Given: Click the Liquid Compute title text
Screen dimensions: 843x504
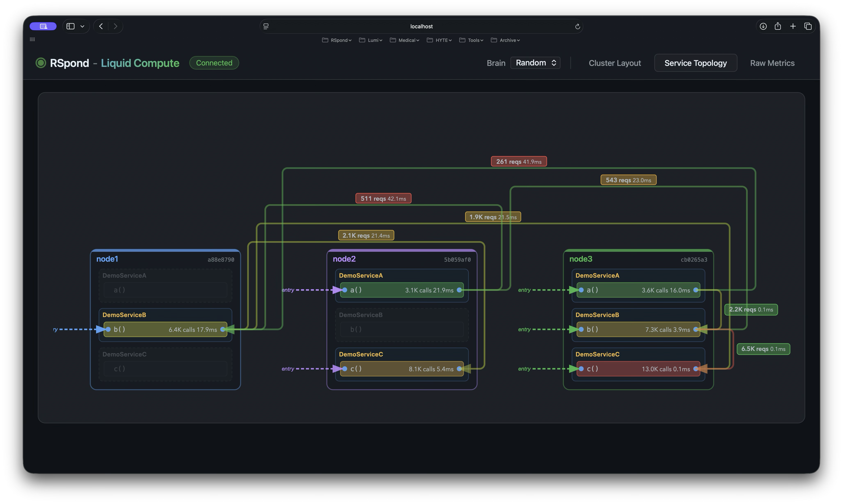Looking at the screenshot, I should pyautogui.click(x=140, y=63).
